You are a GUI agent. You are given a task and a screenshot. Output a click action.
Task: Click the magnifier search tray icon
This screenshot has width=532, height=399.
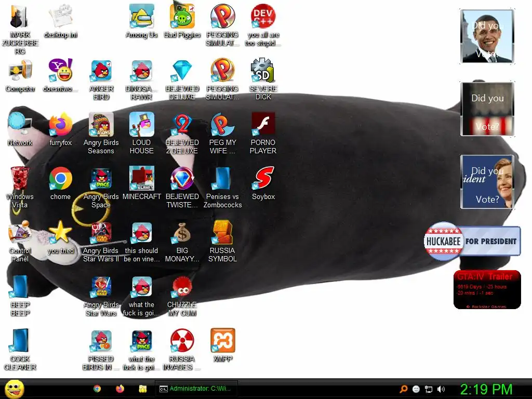(404, 389)
